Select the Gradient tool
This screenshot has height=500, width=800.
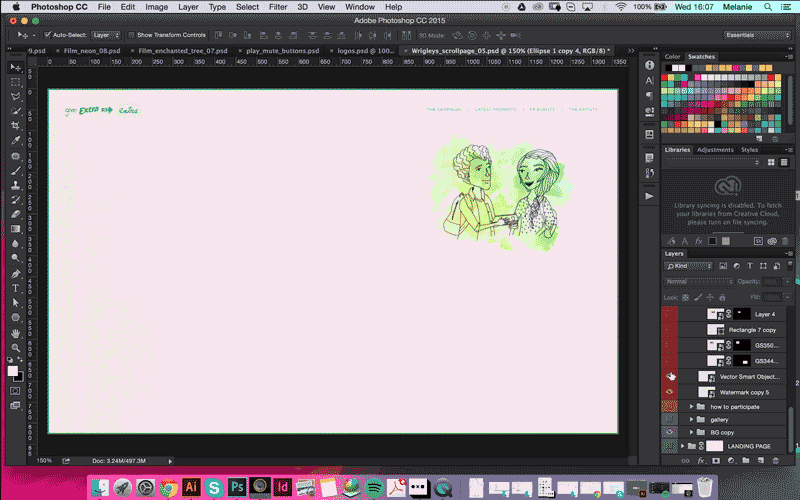[16, 229]
